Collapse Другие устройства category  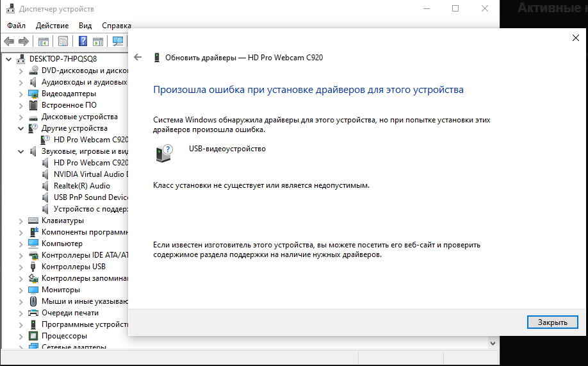coord(21,128)
